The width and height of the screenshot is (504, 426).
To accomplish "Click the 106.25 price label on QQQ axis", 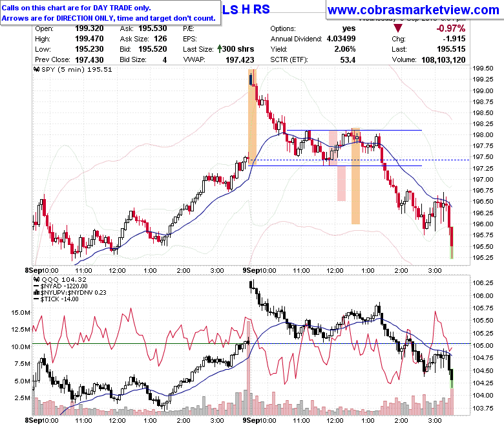I will (x=483, y=283).
